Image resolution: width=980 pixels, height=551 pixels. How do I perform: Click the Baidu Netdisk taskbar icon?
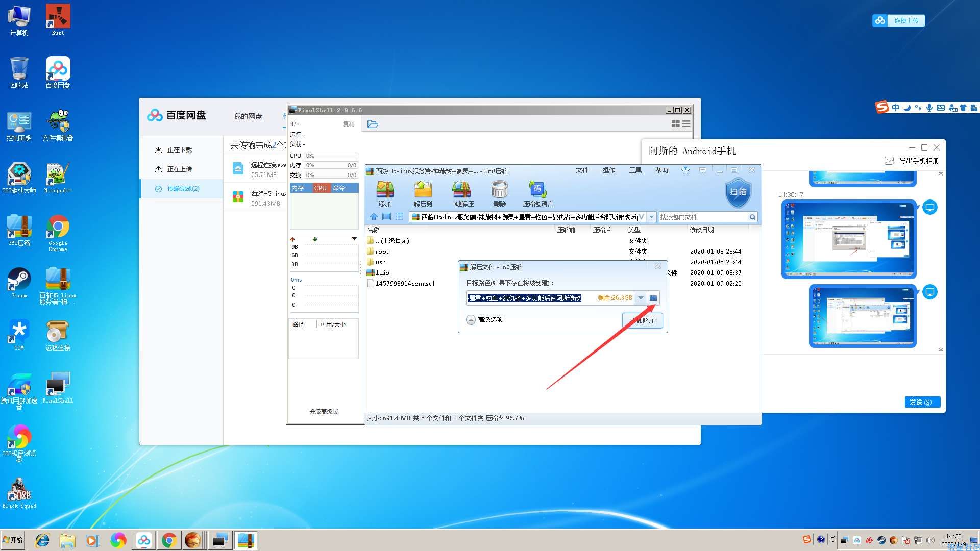(144, 540)
